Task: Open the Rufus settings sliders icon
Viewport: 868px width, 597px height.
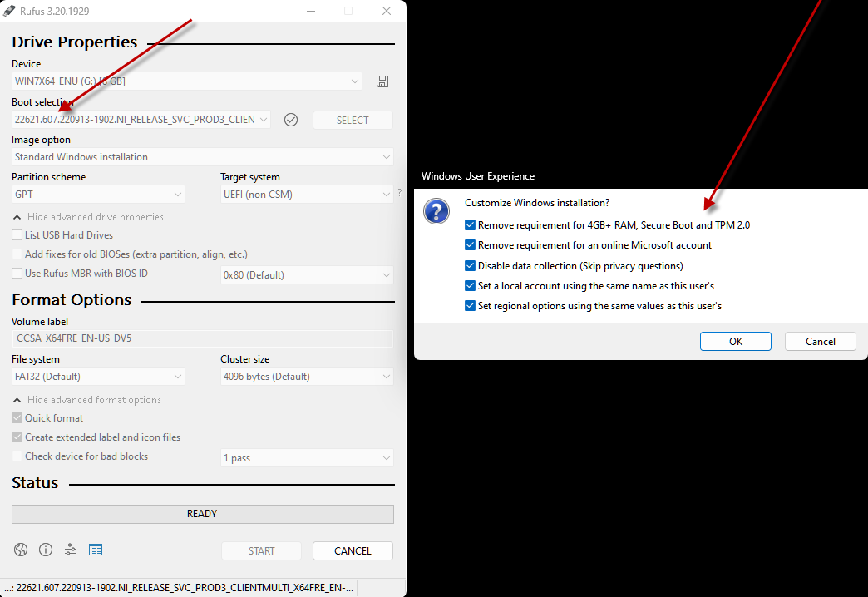Action: coord(71,550)
